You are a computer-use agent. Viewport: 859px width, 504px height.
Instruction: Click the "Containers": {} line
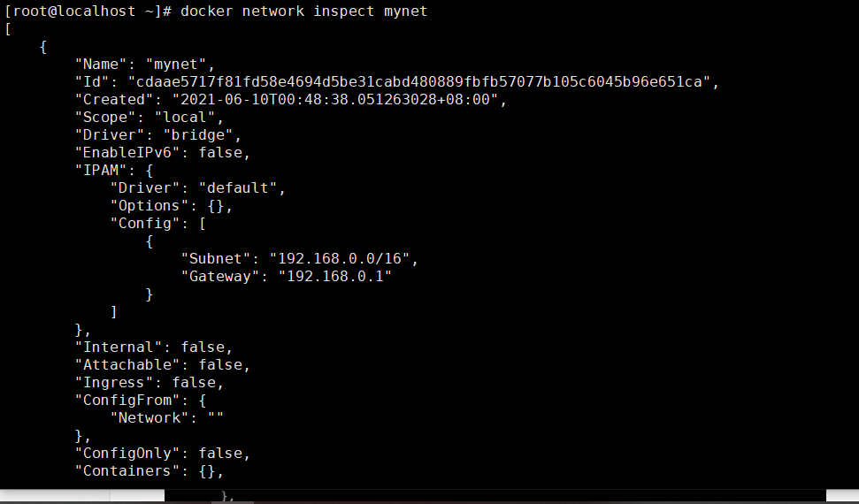(x=150, y=470)
